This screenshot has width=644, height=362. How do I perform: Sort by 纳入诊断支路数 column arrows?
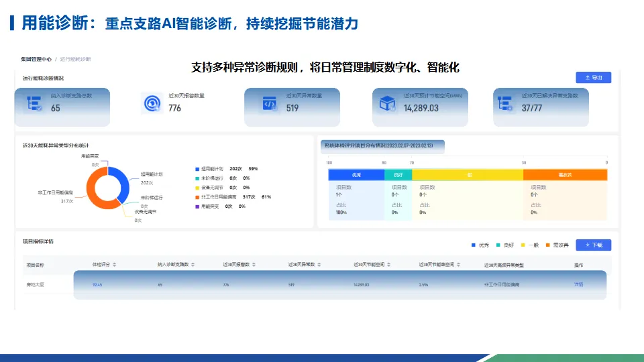pos(193,265)
